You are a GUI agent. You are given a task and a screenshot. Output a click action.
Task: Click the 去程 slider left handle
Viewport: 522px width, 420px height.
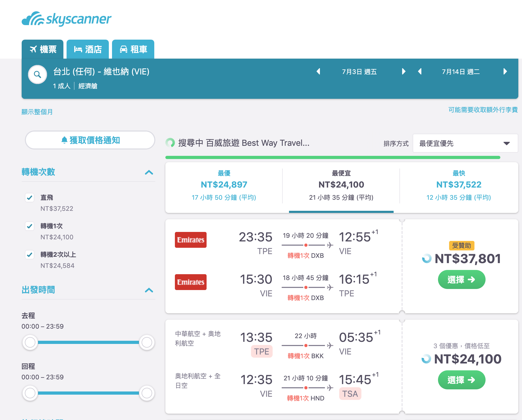(30, 342)
